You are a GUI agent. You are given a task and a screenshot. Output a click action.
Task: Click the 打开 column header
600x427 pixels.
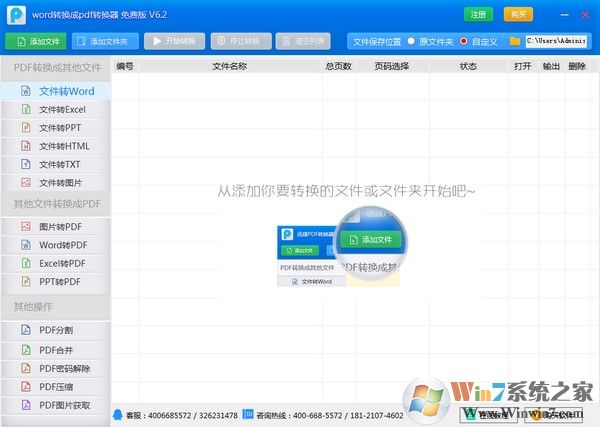click(x=523, y=66)
